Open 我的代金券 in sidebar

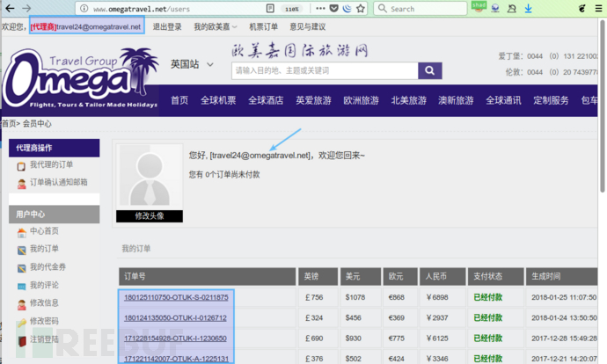point(48,267)
